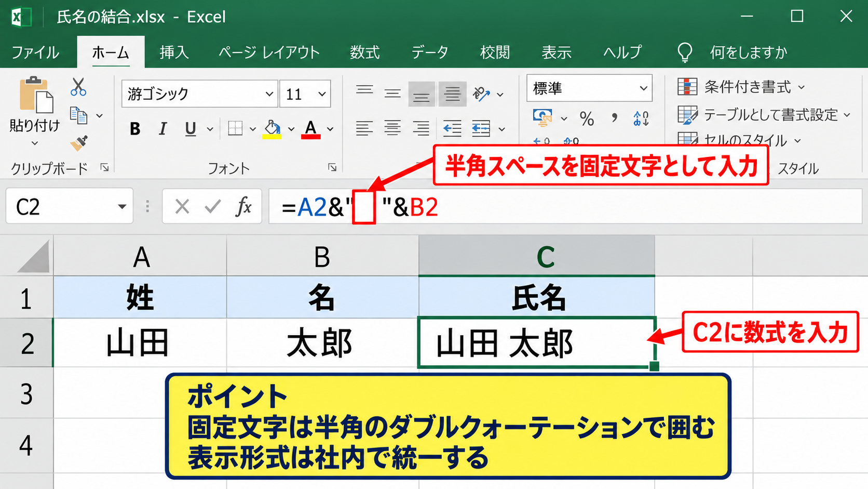Click the Select All corner triangle
The image size is (868, 489).
(34, 256)
